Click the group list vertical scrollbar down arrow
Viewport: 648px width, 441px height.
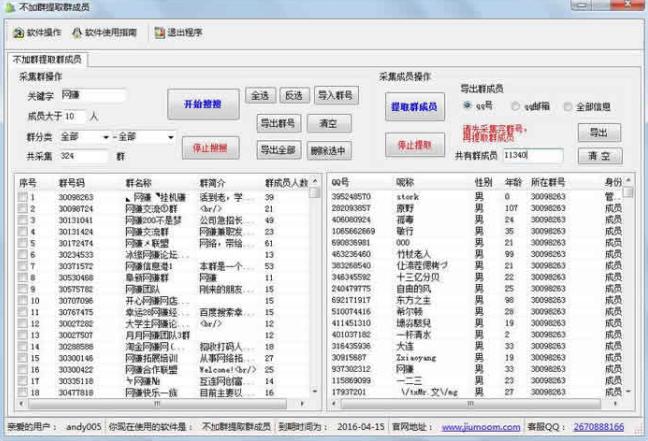click(x=315, y=391)
